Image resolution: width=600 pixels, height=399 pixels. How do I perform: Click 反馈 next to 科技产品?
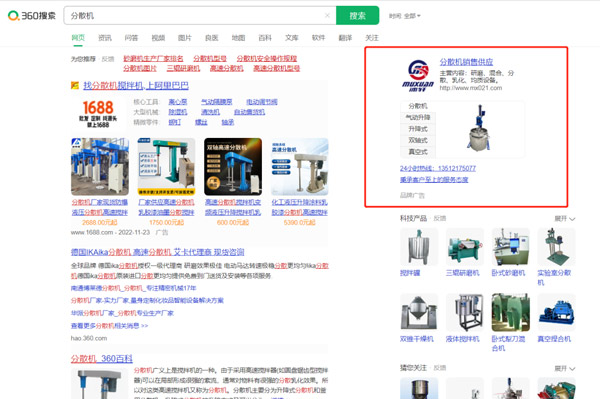click(x=440, y=218)
